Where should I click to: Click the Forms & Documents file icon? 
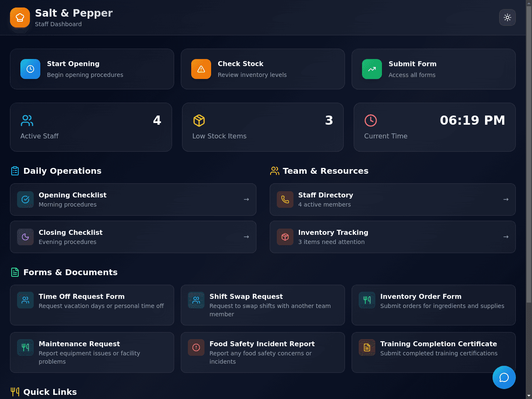click(x=15, y=272)
